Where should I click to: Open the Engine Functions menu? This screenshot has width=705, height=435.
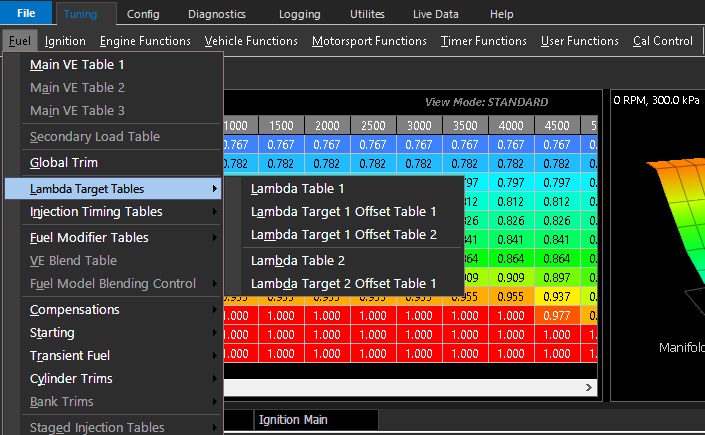click(x=145, y=41)
